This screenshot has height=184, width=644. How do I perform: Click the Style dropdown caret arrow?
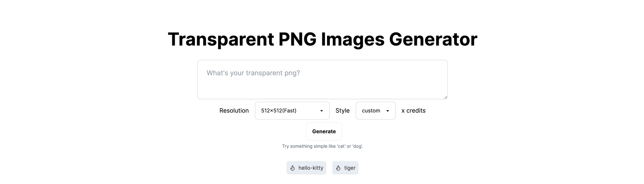click(x=387, y=111)
